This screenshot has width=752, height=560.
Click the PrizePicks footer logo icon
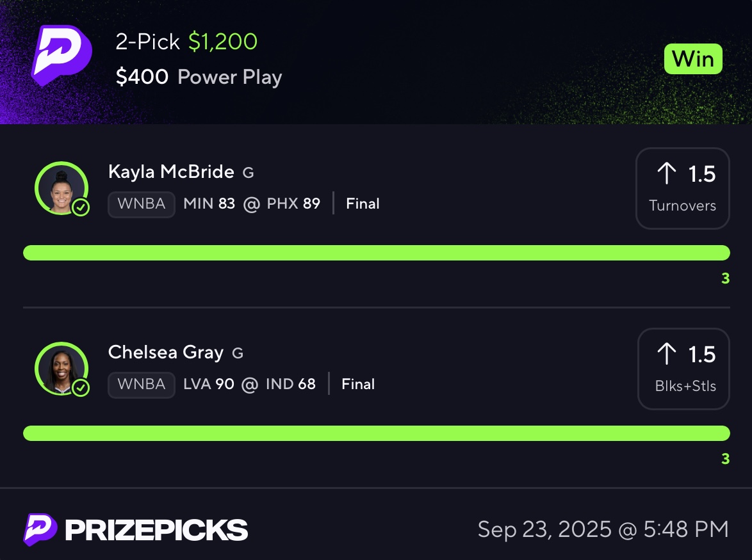[x=40, y=530]
